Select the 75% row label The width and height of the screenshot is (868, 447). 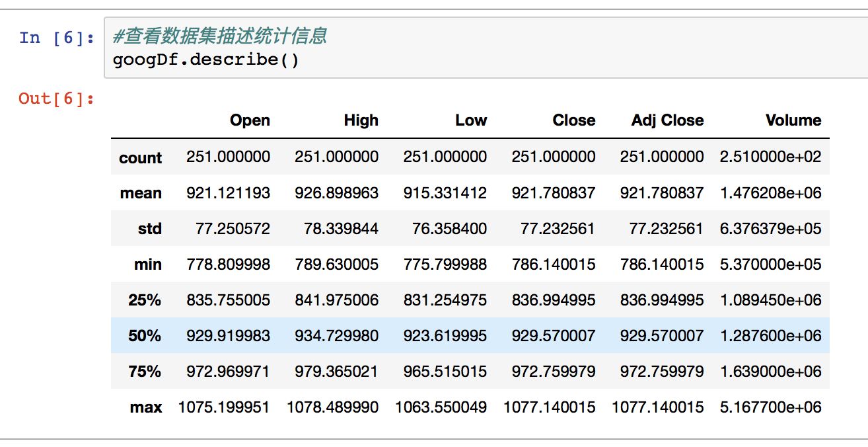[x=145, y=372]
